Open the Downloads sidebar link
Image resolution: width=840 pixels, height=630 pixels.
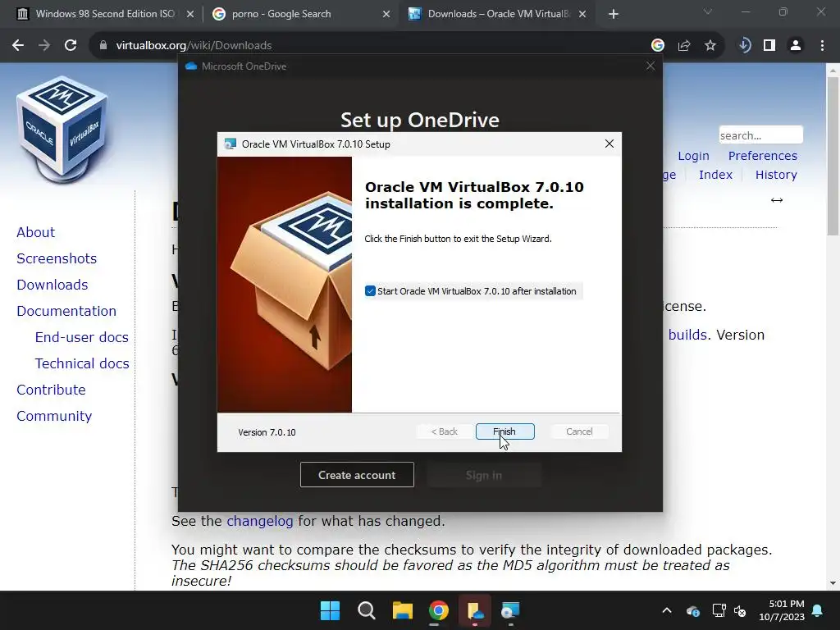(x=52, y=285)
